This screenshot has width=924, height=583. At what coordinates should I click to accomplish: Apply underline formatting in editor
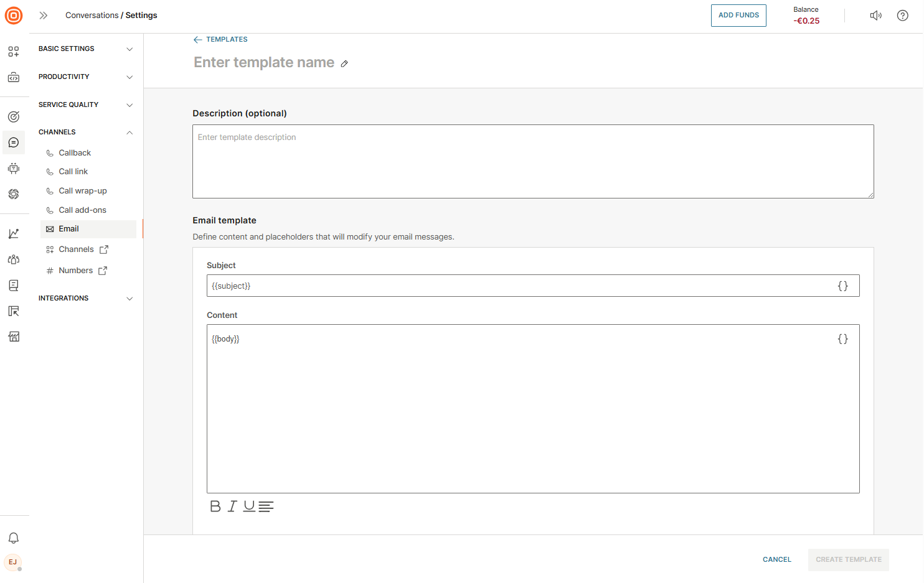tap(249, 506)
